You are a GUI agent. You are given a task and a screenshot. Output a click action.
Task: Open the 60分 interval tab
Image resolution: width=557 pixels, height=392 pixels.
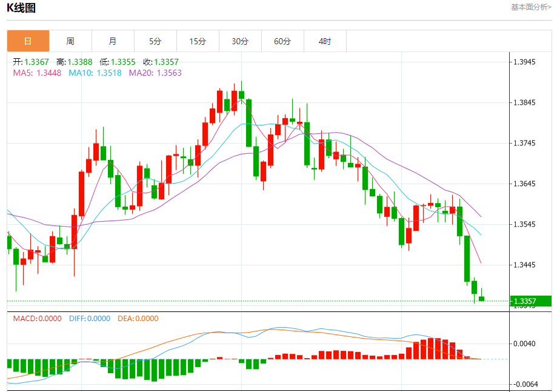pos(283,41)
